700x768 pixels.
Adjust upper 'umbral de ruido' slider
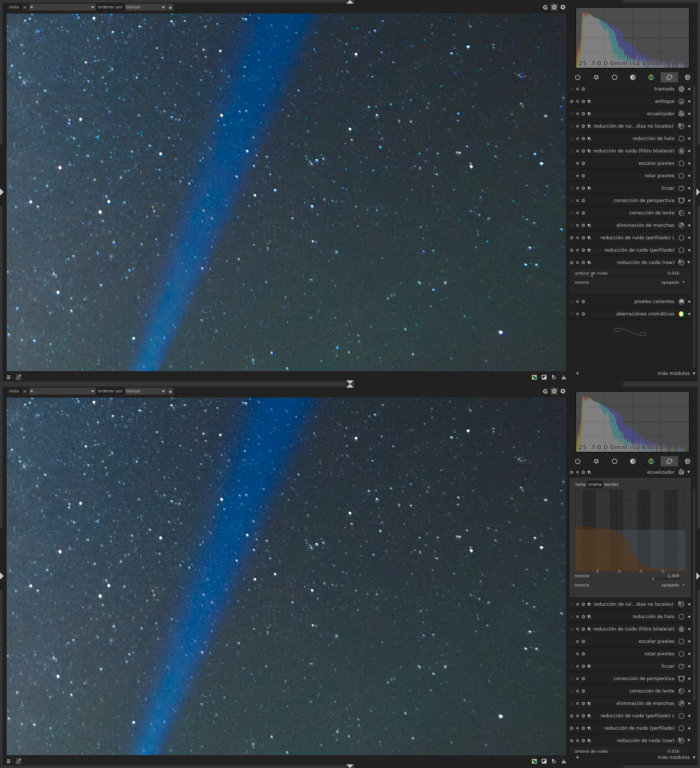point(627,274)
